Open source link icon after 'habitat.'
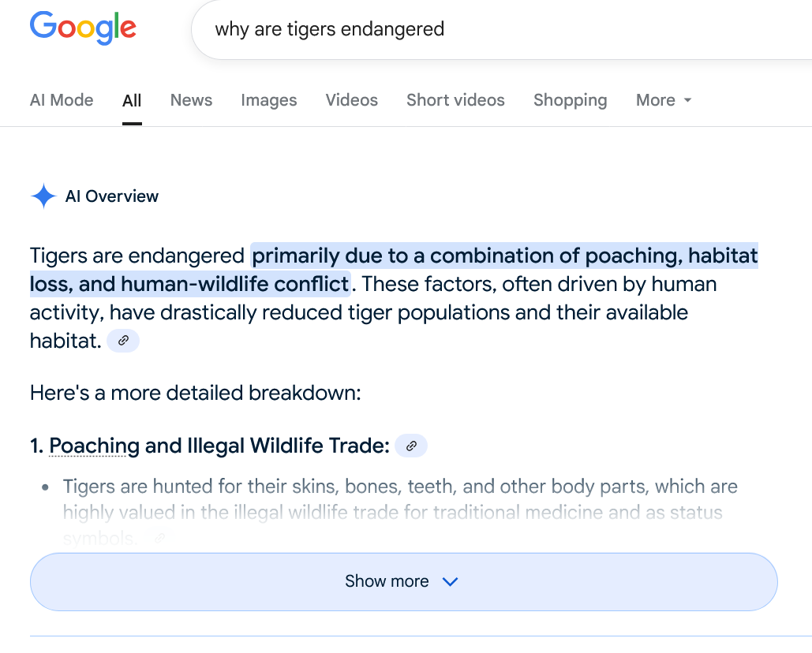 123,341
